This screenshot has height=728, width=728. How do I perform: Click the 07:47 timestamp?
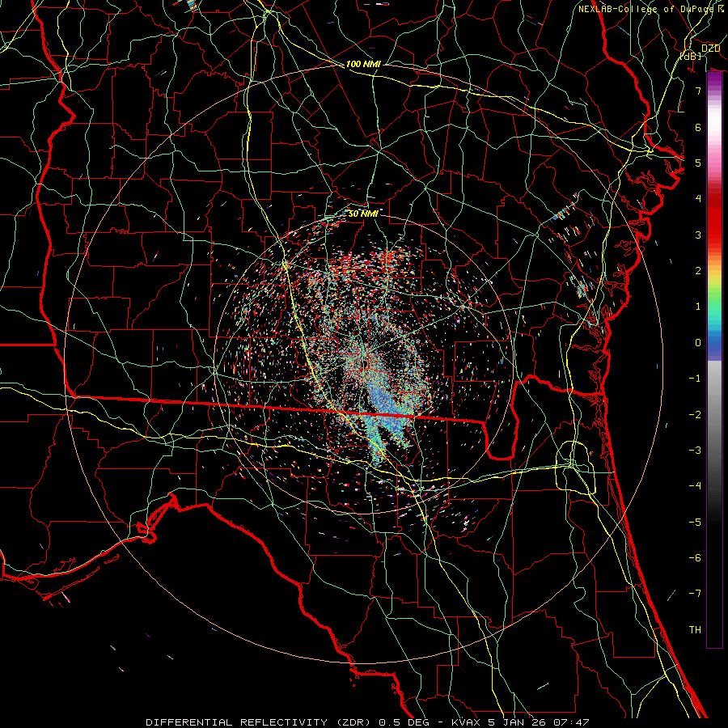tap(570, 722)
